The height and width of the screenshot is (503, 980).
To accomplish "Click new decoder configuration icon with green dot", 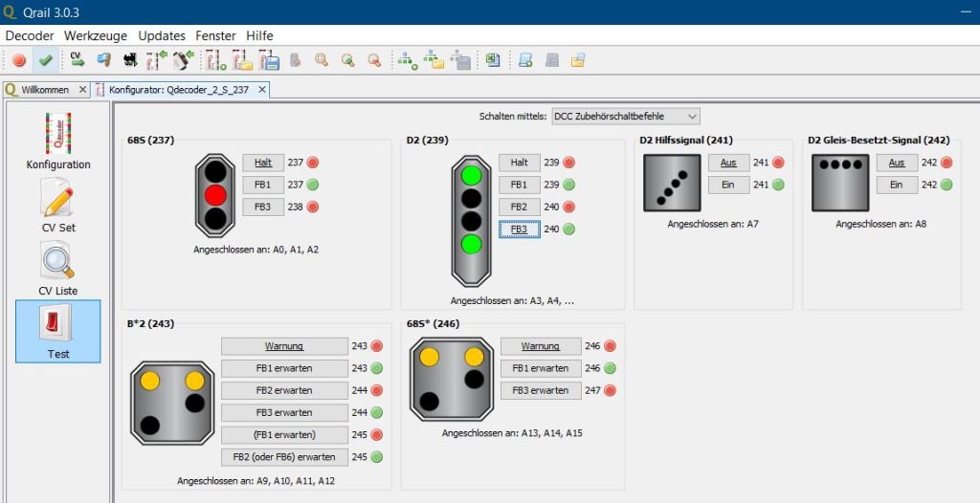I will point(216,60).
